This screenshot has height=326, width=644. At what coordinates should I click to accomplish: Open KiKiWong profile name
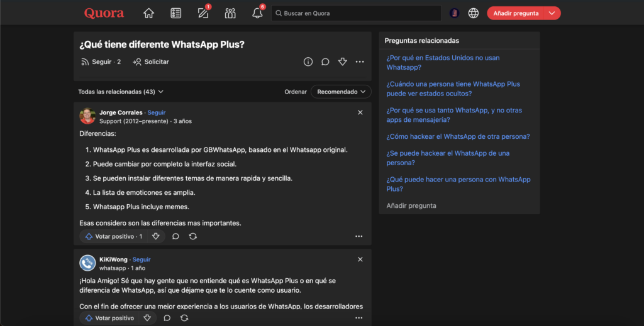coord(113,259)
